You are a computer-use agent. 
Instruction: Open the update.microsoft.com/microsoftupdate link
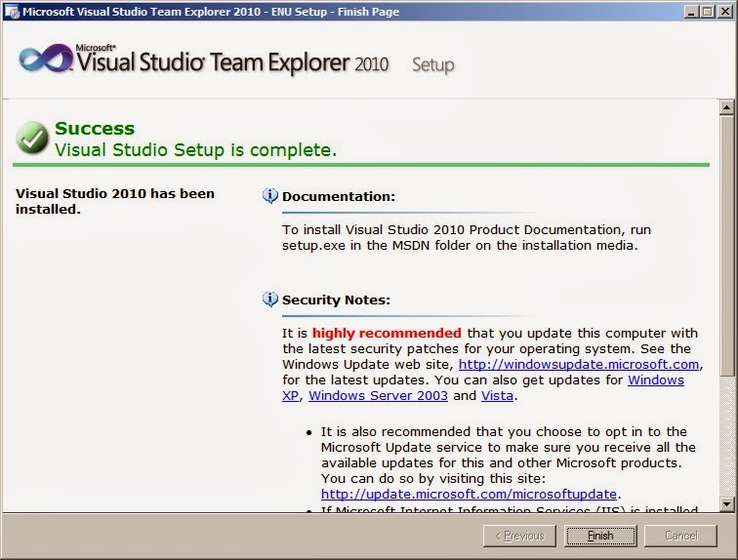click(469, 494)
